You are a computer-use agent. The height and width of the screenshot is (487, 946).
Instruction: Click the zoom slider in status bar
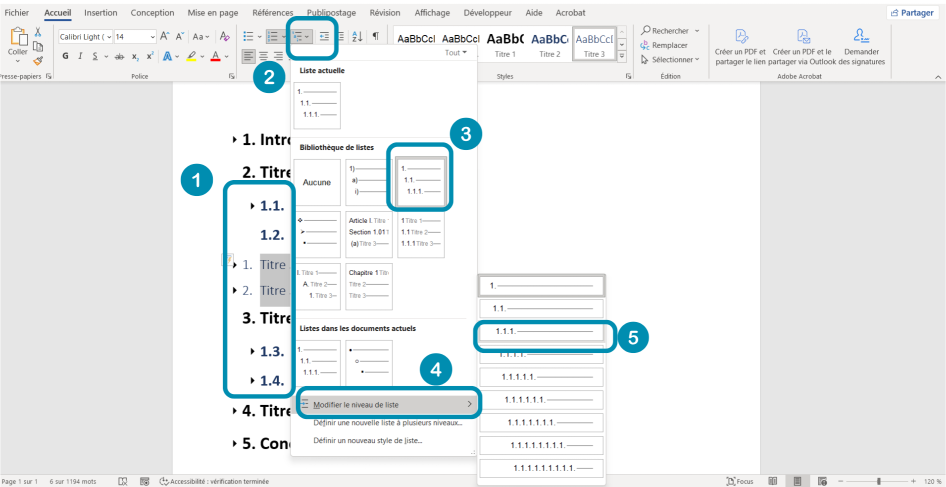pos(878,481)
